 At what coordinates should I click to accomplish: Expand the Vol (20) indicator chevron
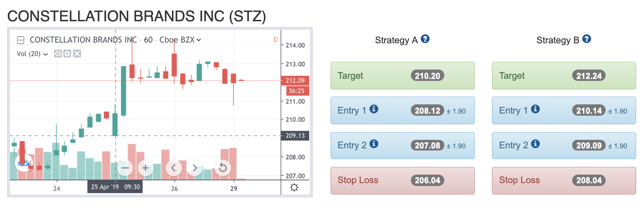[x=45, y=54]
